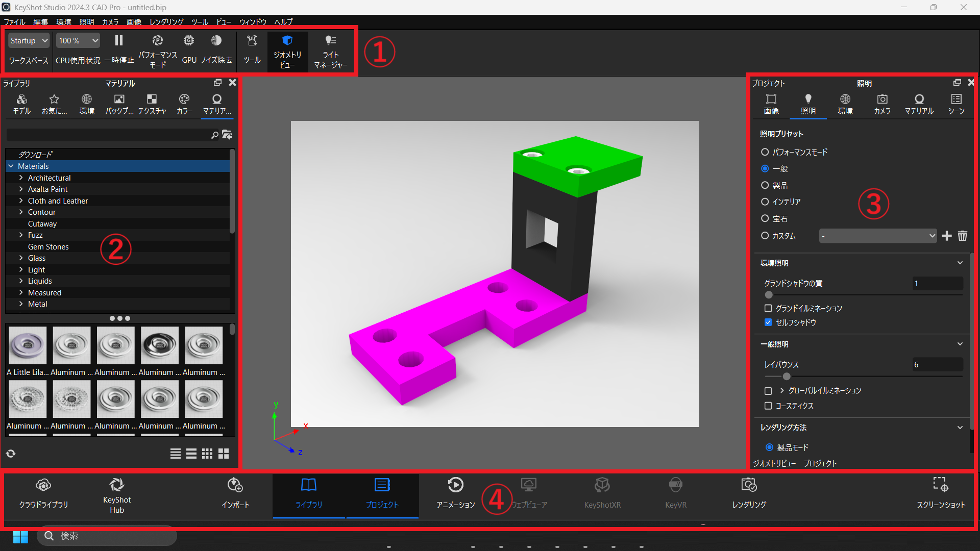Viewport: 980px width, 551px height.
Task: Toggle ジオメトリビュー toolbar button
Action: 287,51
